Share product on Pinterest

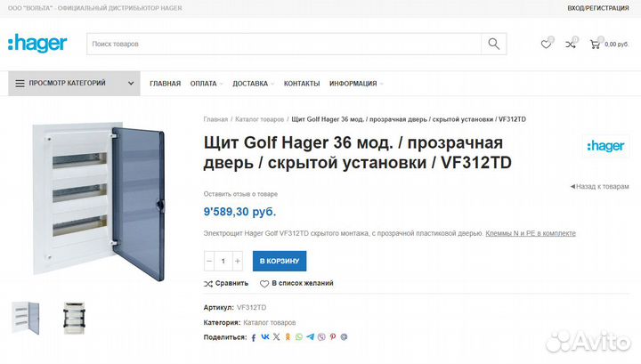333,337
